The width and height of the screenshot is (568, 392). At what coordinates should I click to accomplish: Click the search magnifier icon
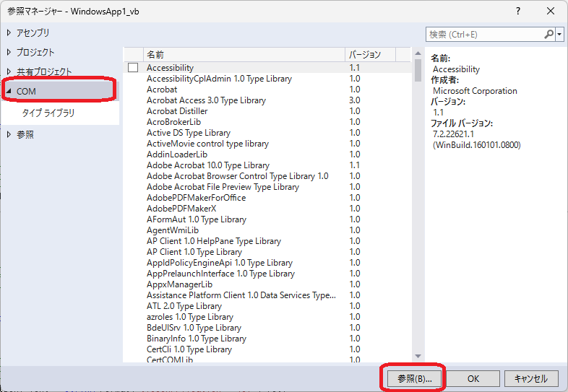pos(548,35)
